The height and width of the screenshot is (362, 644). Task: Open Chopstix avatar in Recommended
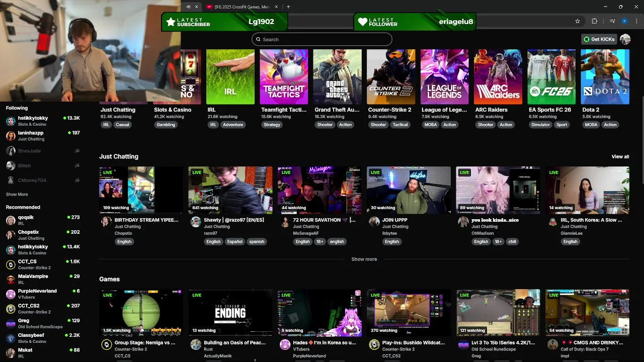coord(11,235)
